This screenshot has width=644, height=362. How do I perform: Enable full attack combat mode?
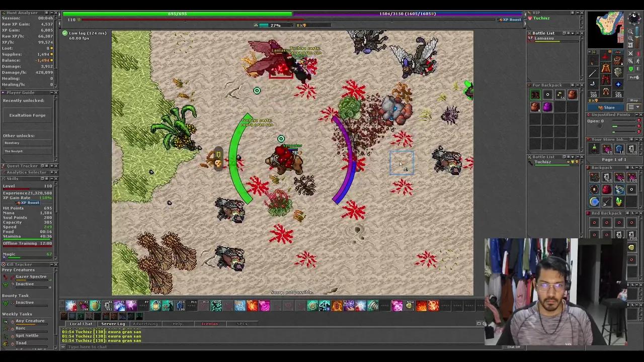point(631,53)
